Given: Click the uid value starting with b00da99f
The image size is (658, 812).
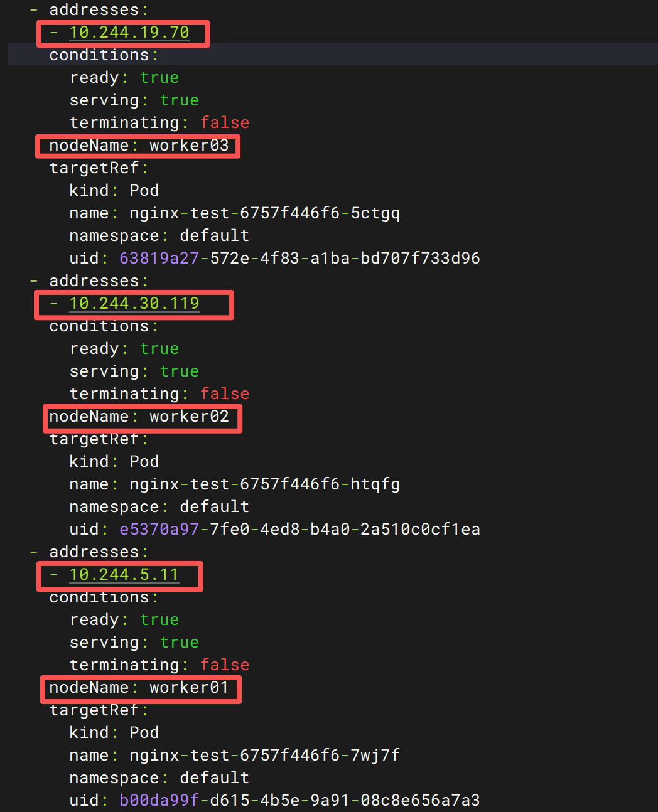Looking at the screenshot, I should point(299,800).
